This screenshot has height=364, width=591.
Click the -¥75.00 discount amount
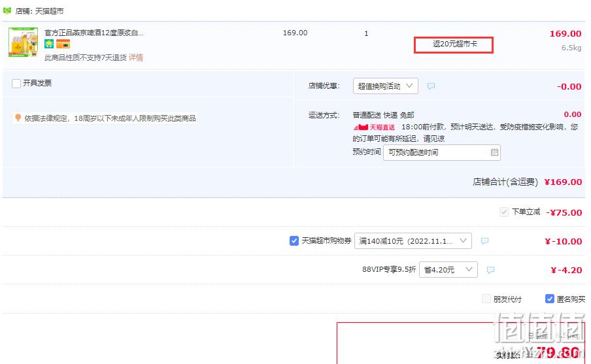[564, 212]
